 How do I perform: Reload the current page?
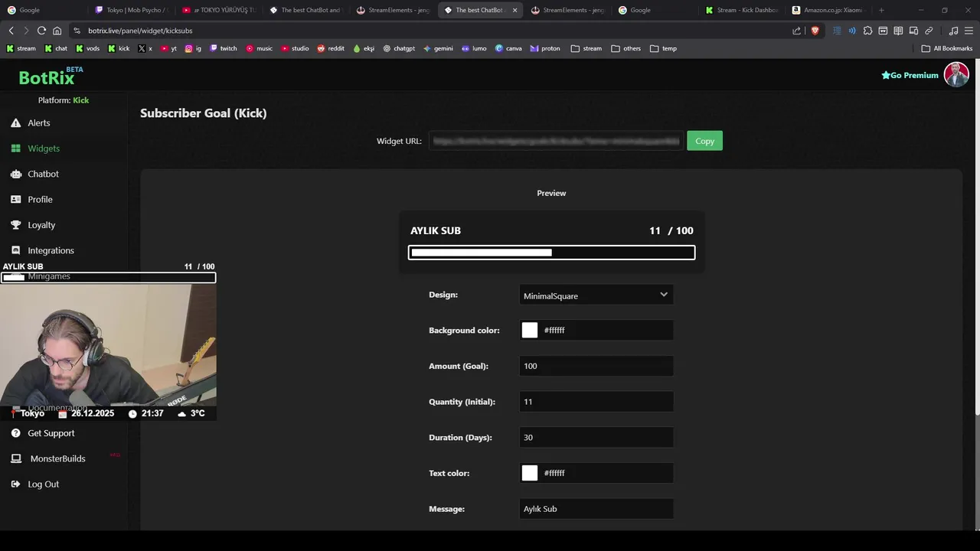pyautogui.click(x=41, y=31)
